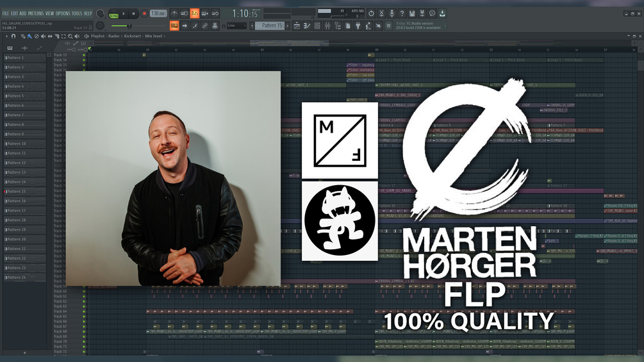The height and width of the screenshot is (362, 644).
Task: Click the add new pattern plus button
Action: [287, 26]
